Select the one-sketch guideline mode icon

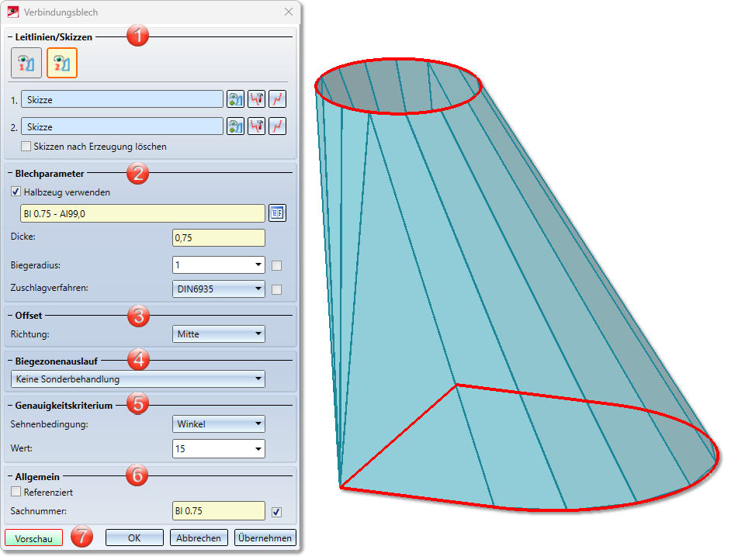point(26,63)
